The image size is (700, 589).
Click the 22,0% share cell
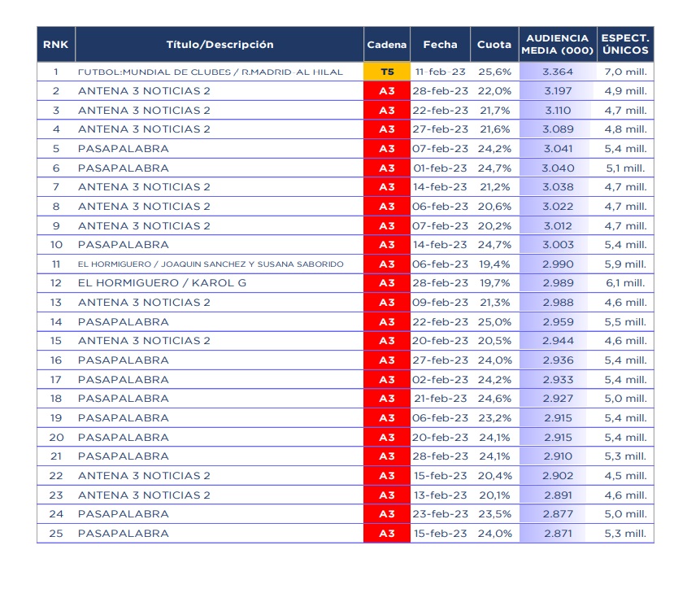pos(494,91)
